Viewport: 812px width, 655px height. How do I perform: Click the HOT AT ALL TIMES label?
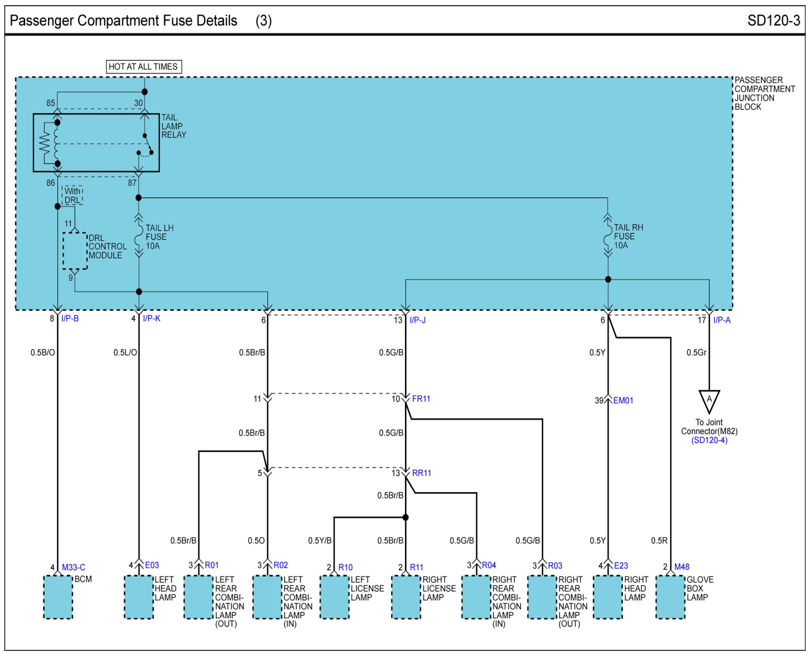coord(143,67)
